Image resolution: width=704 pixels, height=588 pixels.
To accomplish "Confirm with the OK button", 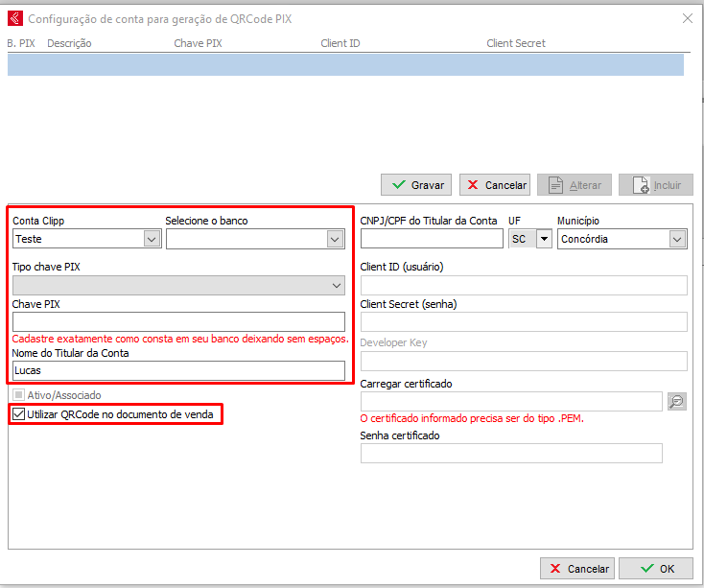I will (x=656, y=568).
